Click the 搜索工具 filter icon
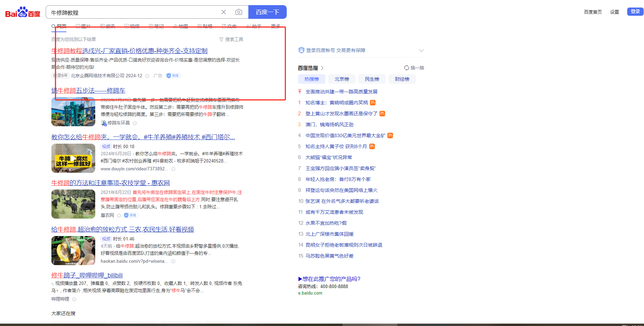The width and height of the screenshot is (644, 326). click(x=221, y=40)
